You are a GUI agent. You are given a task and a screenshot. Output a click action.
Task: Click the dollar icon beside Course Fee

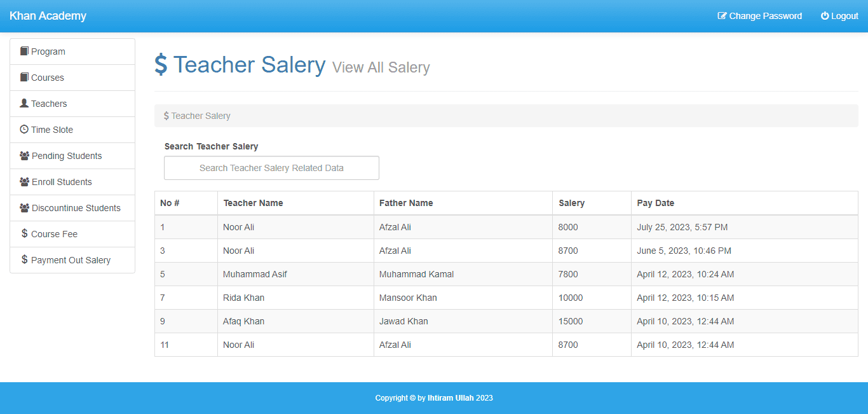(24, 233)
